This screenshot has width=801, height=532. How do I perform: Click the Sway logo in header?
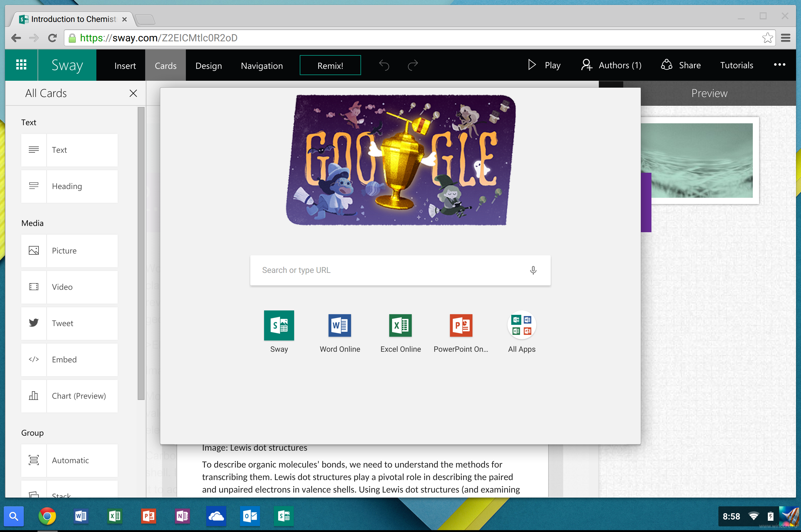67,65
